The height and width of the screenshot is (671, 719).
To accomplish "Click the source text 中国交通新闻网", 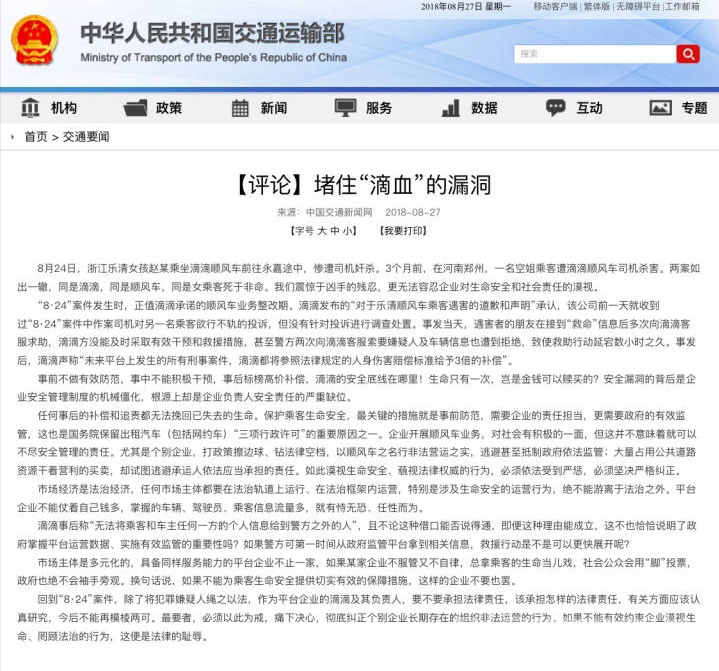I will 339,212.
